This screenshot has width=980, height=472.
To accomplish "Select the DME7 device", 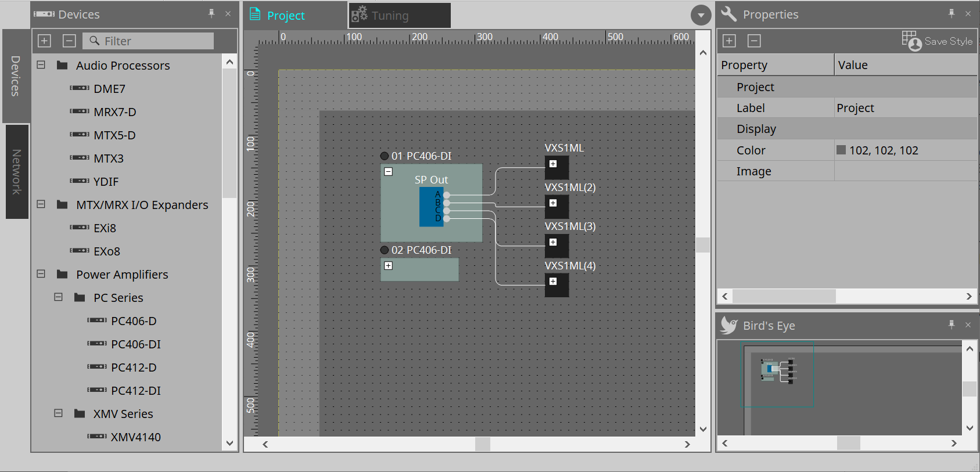I will pos(110,89).
